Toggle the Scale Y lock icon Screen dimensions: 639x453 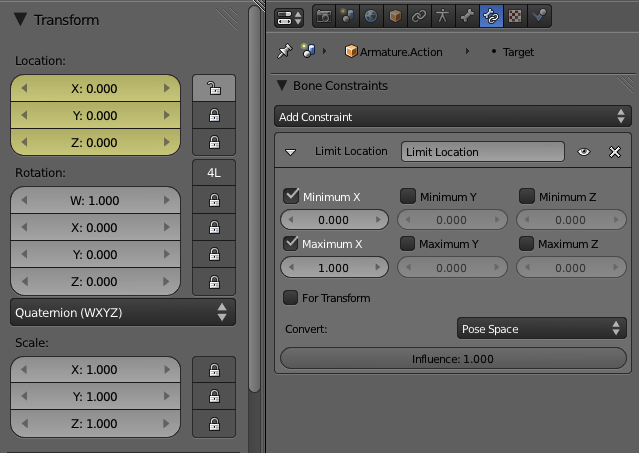214,396
